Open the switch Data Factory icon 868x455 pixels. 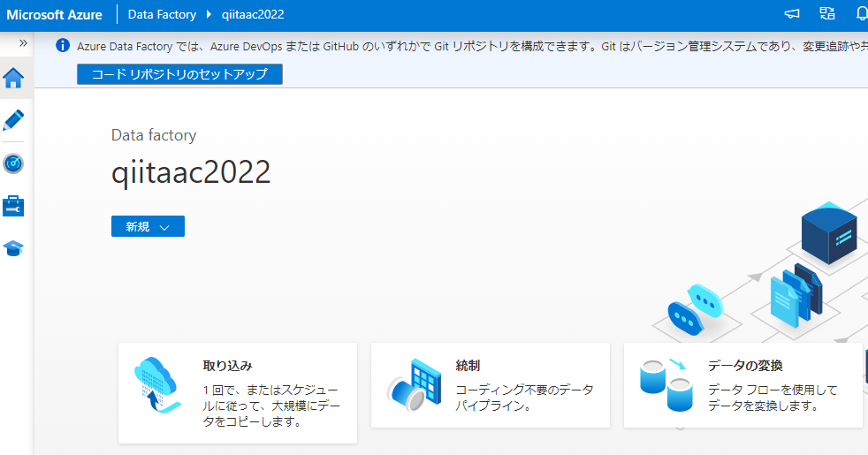[x=827, y=14]
